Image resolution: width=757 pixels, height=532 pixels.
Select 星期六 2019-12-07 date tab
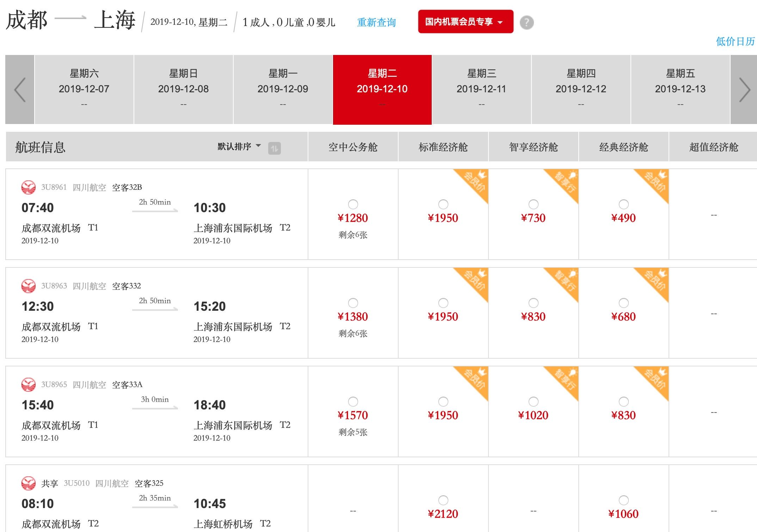click(x=84, y=89)
